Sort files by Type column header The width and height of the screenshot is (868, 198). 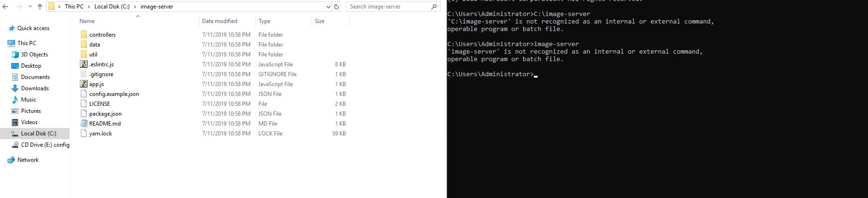pyautogui.click(x=265, y=21)
